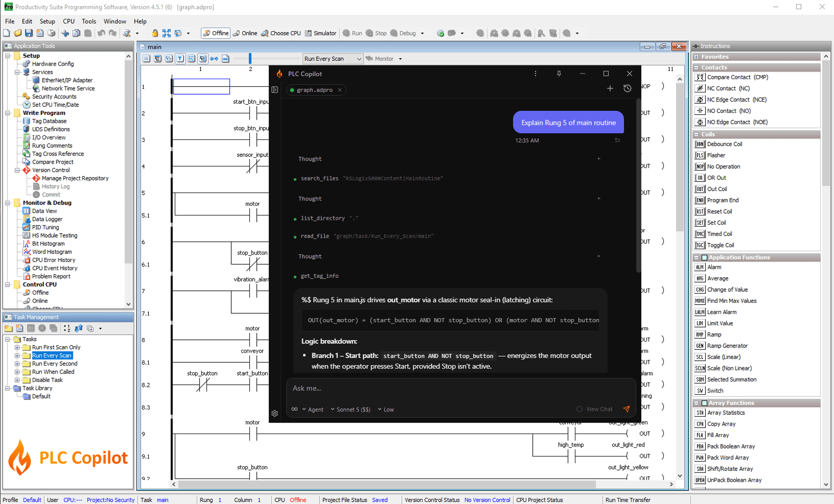Click the PLC Copilot chat vertical scrollbar

point(639,185)
